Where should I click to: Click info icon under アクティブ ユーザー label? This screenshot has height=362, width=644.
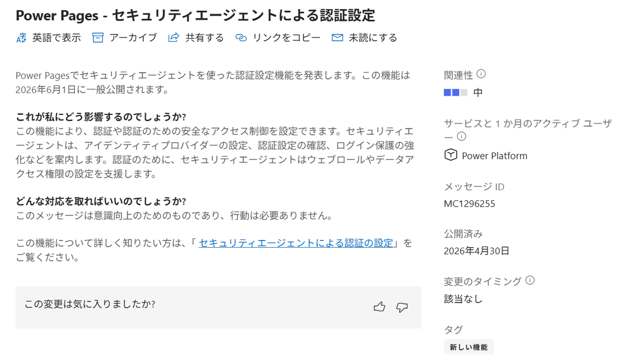pos(461,137)
